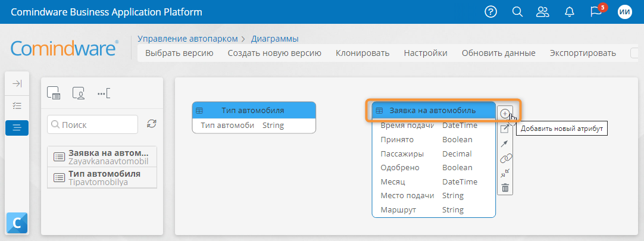
Task: Click the blue C icon at sidebar bottom
Action: point(17,223)
